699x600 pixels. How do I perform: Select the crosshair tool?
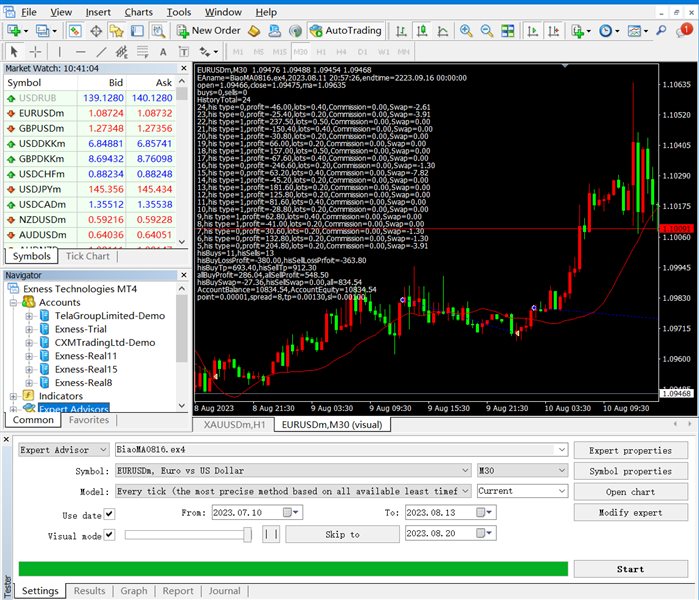(x=35, y=52)
